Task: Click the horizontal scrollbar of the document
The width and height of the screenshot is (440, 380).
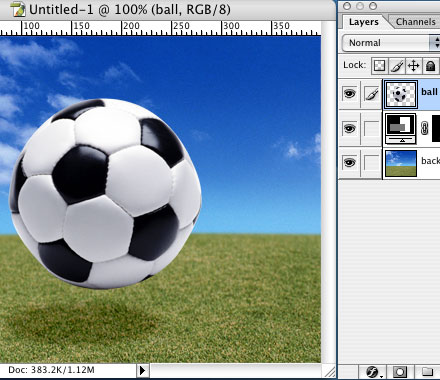Action: pyautogui.click(x=235, y=371)
